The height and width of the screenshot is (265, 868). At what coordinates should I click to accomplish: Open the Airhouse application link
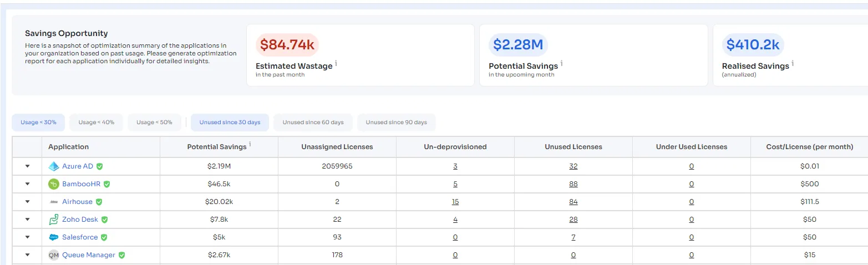pos(78,202)
